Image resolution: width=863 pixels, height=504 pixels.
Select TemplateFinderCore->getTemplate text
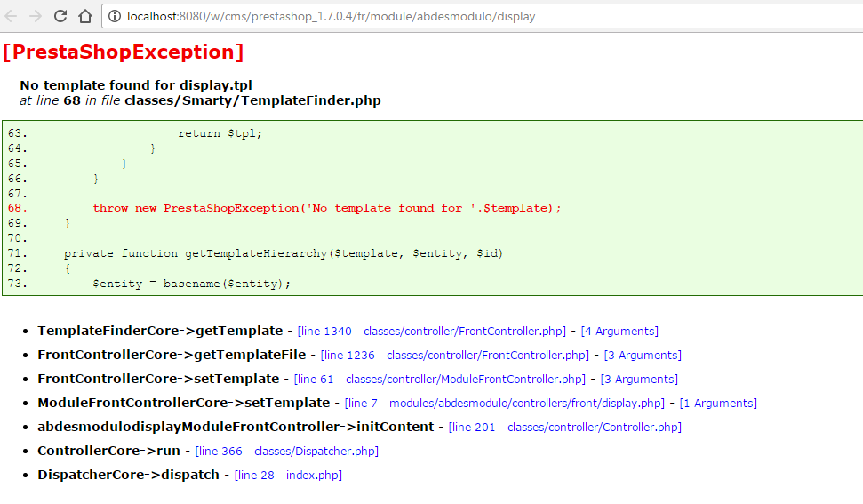coord(160,331)
